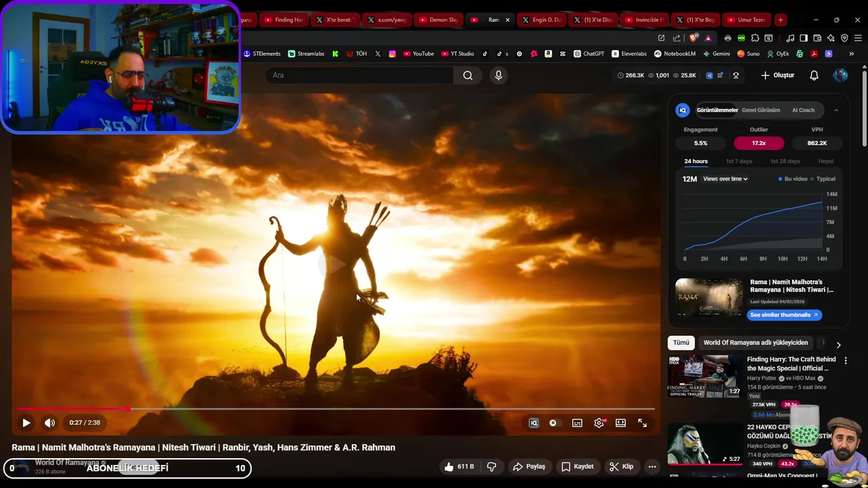This screenshot has height=488, width=868.
Task: Select the Tümü filter chip
Action: coord(681,343)
